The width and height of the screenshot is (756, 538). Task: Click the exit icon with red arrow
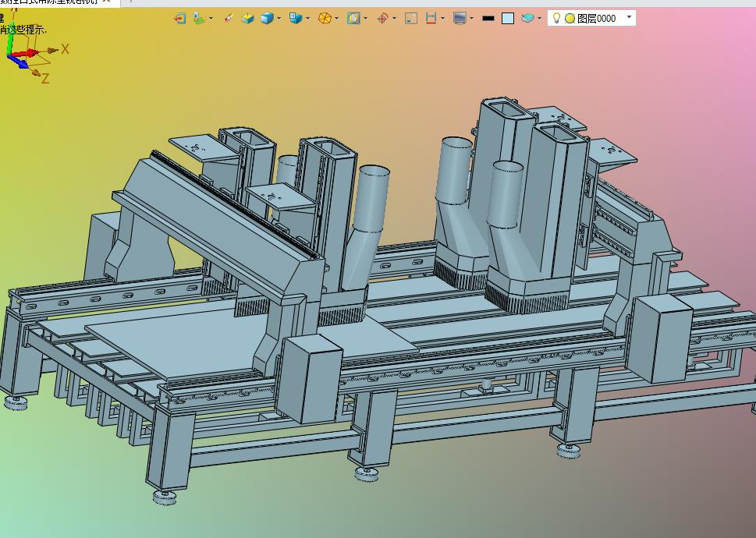click(x=179, y=18)
